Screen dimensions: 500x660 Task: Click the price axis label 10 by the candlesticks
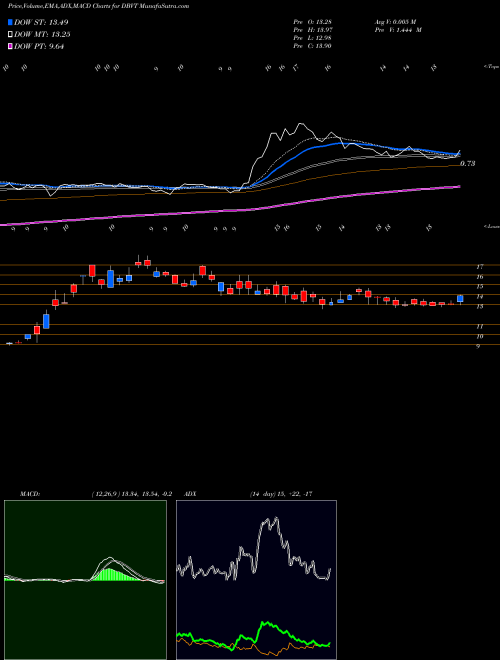pos(479,337)
